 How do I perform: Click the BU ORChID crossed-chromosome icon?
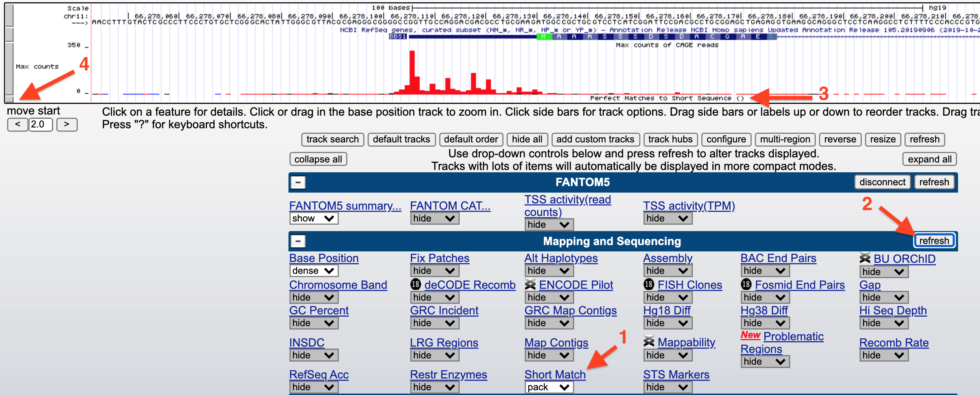865,258
